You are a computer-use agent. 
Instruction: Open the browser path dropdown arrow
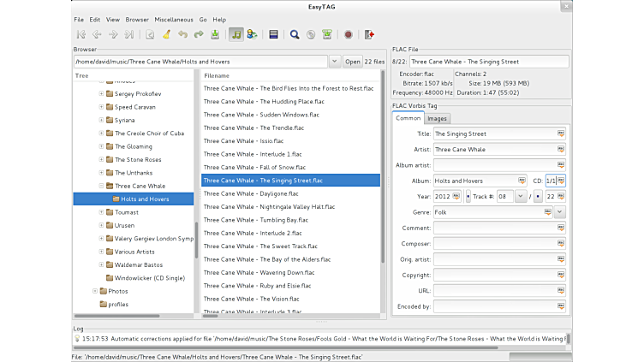coord(334,62)
